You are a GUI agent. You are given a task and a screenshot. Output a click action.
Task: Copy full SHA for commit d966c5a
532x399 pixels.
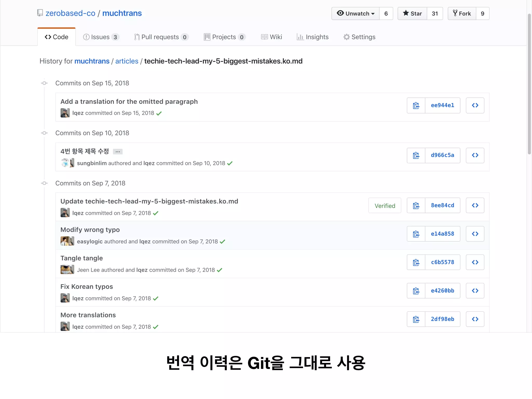pos(416,155)
